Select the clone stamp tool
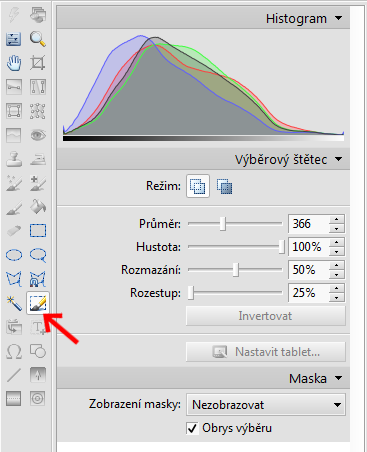The image size is (367, 452). tap(14, 159)
